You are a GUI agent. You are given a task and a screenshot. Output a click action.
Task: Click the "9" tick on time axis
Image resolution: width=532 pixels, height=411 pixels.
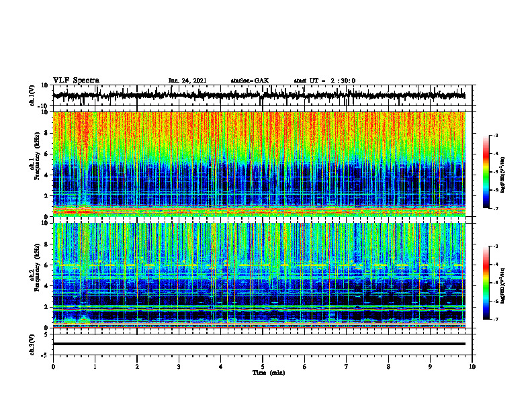point(430,367)
